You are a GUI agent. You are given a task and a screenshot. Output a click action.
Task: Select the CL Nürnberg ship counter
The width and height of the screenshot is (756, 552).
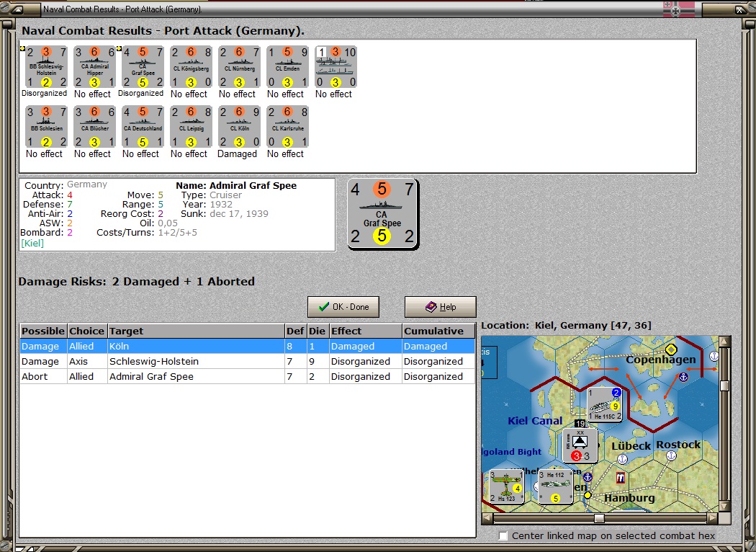coord(239,67)
